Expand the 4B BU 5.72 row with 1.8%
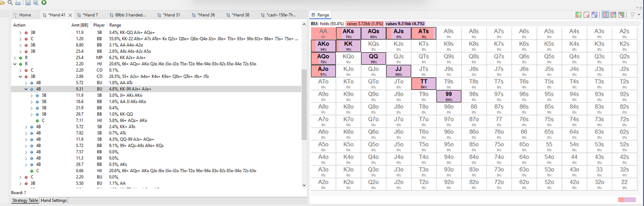 tap(25, 82)
